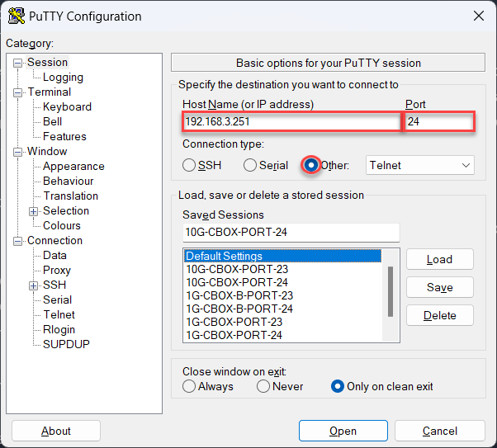The height and width of the screenshot is (448, 497).
Task: Select the SSH connection type
Action: coord(190,166)
